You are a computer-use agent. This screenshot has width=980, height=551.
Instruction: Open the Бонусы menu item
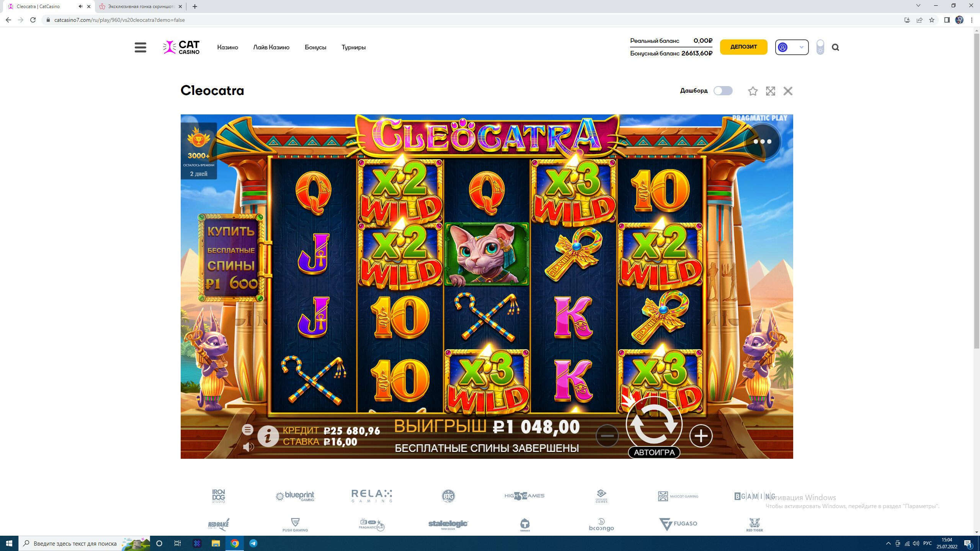coord(315,47)
